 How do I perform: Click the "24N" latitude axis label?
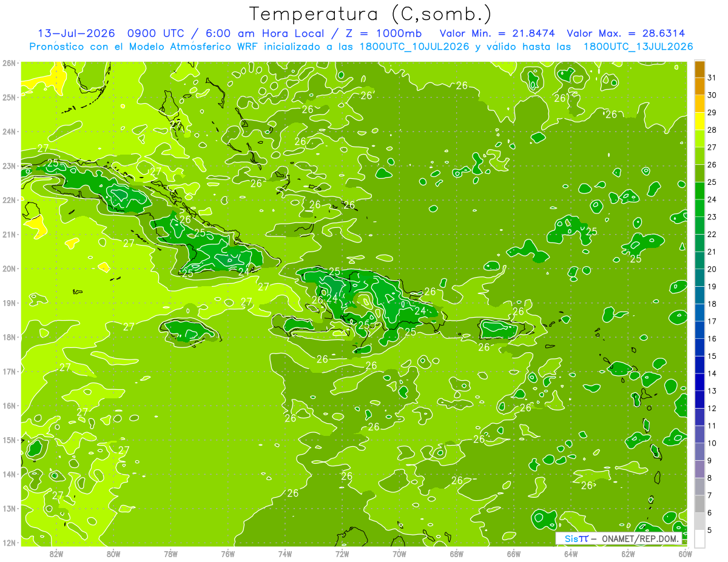click(8, 132)
